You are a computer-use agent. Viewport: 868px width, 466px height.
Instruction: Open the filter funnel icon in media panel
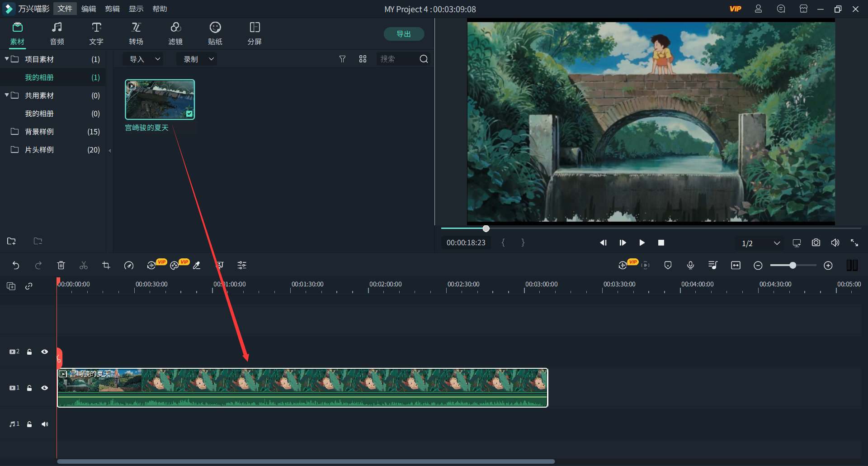(342, 59)
